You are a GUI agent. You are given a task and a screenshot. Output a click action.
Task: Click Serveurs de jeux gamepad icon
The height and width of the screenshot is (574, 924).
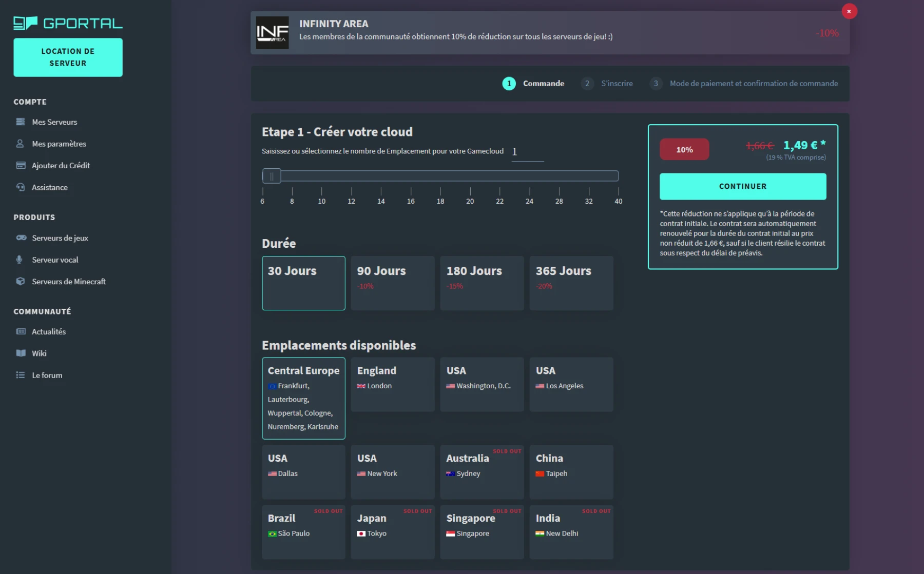pos(21,238)
